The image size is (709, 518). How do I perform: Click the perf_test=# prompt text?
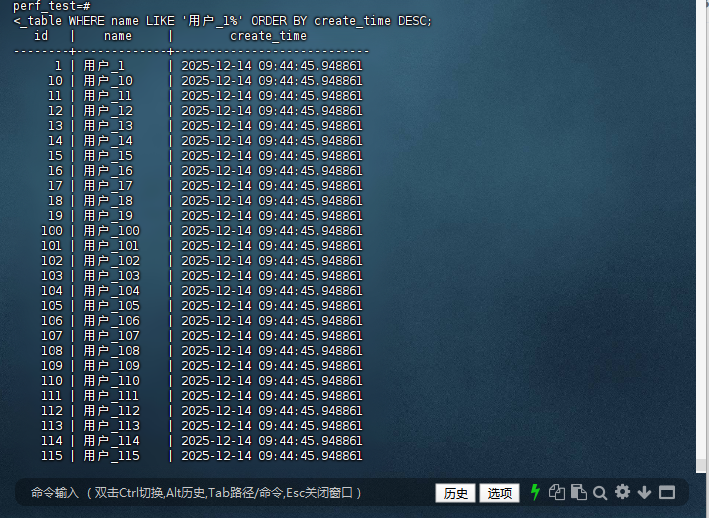pos(52,6)
